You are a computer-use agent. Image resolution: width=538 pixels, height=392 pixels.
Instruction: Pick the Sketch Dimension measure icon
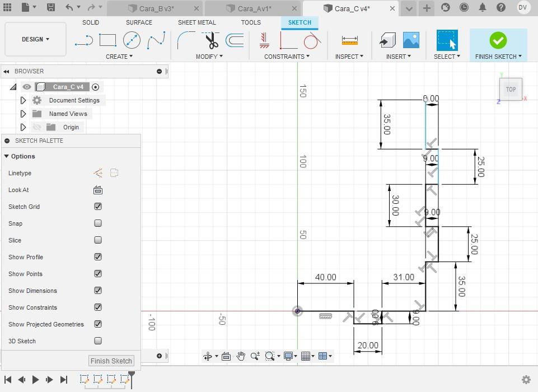350,40
